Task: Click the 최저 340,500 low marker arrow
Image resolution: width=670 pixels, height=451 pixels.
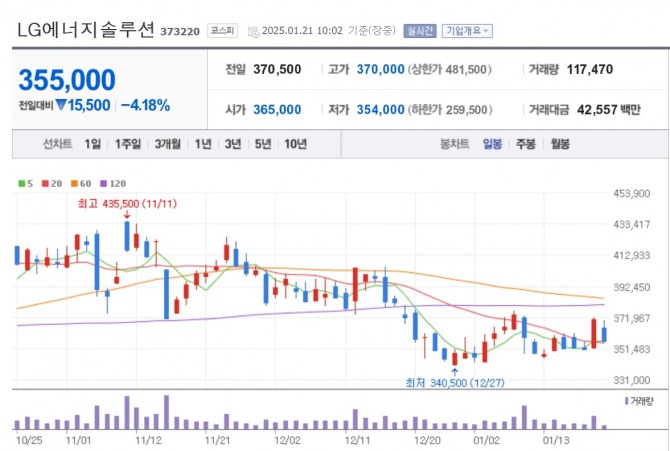Action: (x=455, y=370)
